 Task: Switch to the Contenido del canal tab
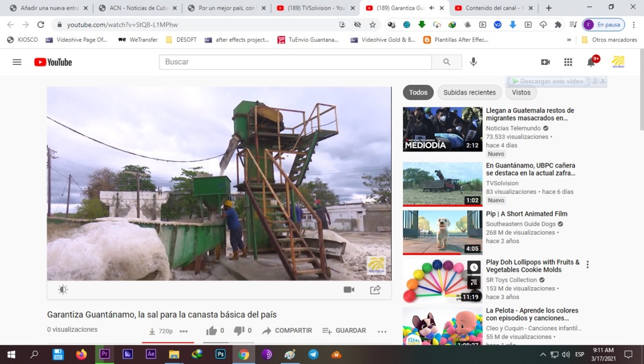493,8
